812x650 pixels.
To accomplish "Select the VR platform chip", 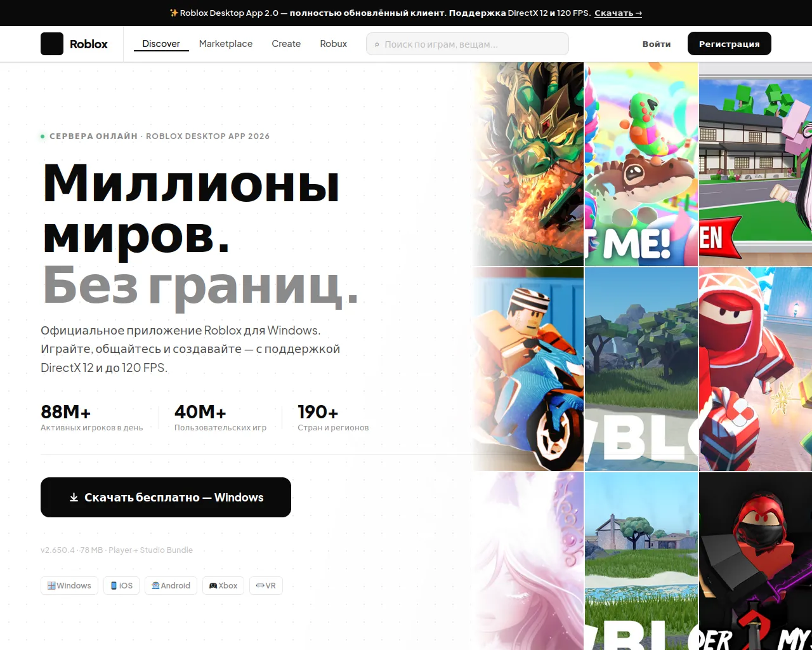I will (x=266, y=585).
